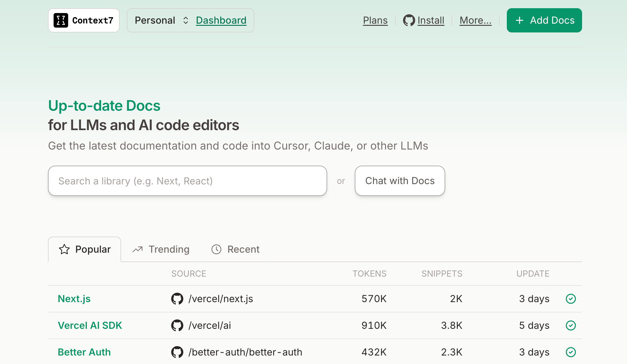Switch to the Recent tab
627x364 pixels.
click(x=236, y=249)
